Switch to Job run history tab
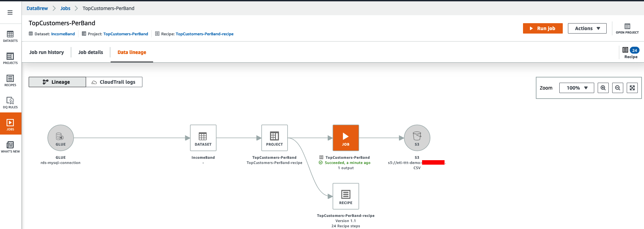644x229 pixels. 47,52
